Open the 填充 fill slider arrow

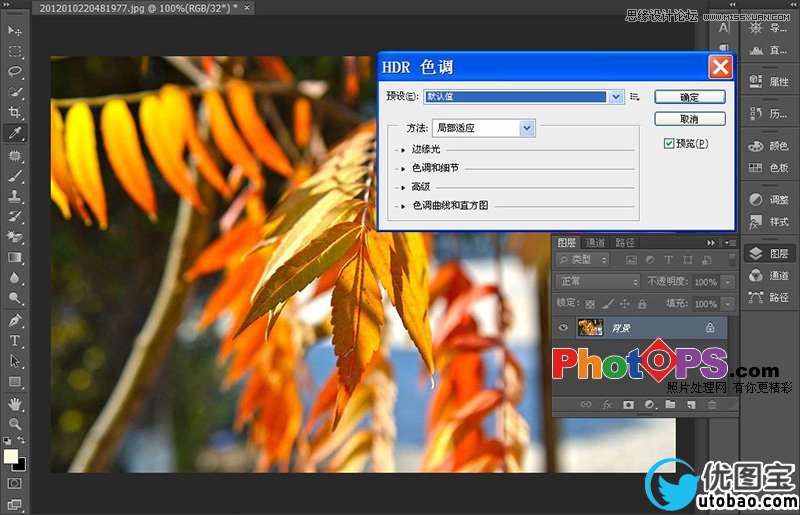point(728,304)
